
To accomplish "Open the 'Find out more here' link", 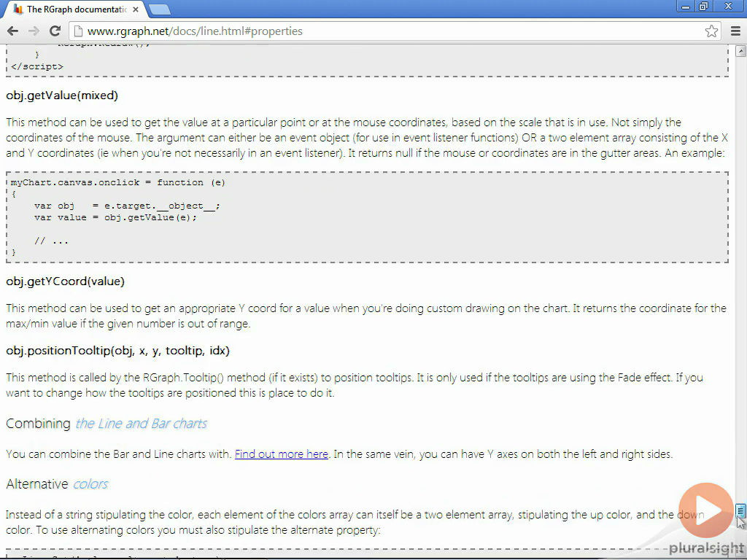I will 282,454.
